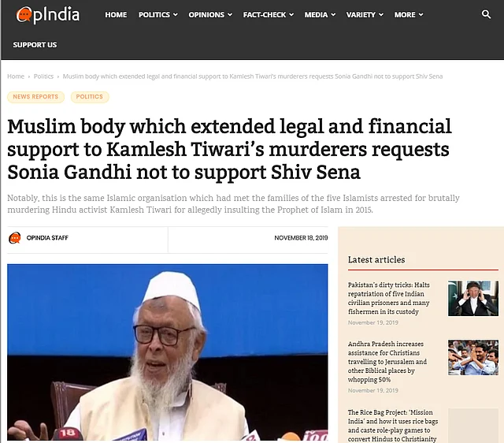
Task: Expand the More dropdown menu
Action: click(409, 15)
